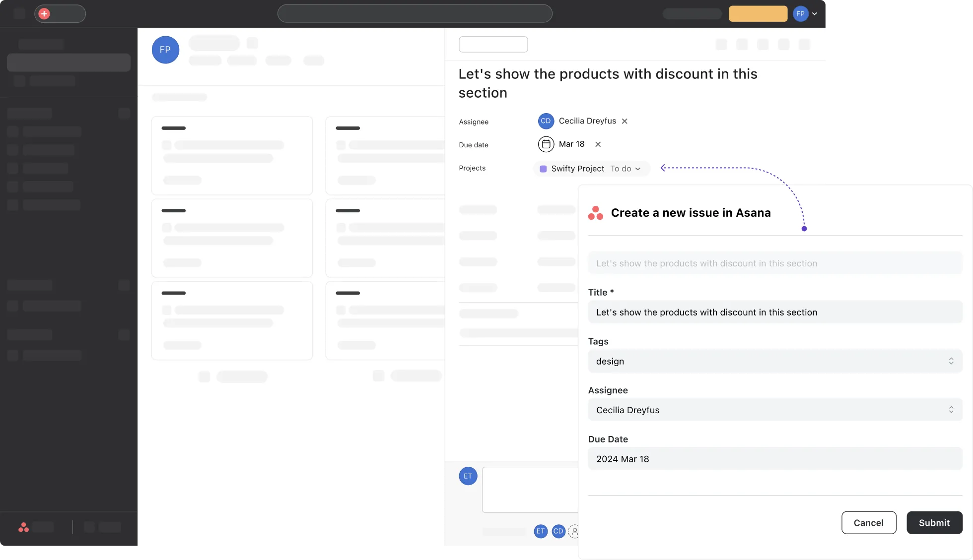Click the purple Swifty Project color square
Image resolution: width=973 pixels, height=560 pixels.
pos(543,169)
